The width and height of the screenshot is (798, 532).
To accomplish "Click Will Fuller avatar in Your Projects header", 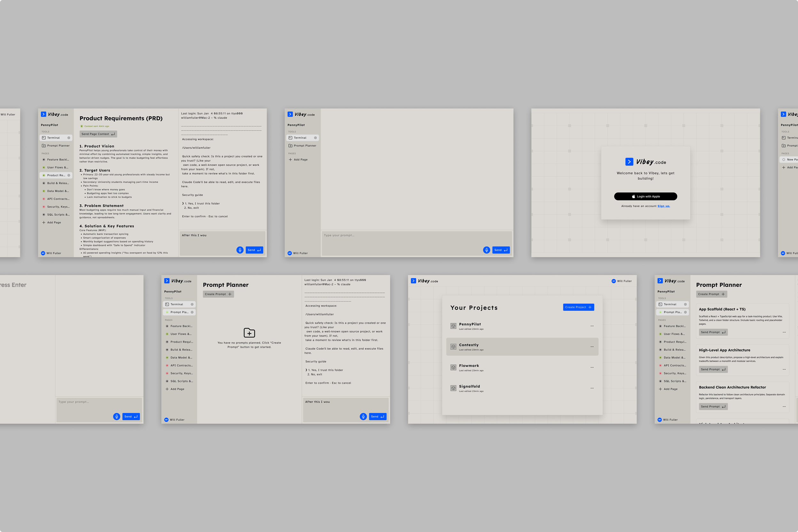I will coord(614,281).
